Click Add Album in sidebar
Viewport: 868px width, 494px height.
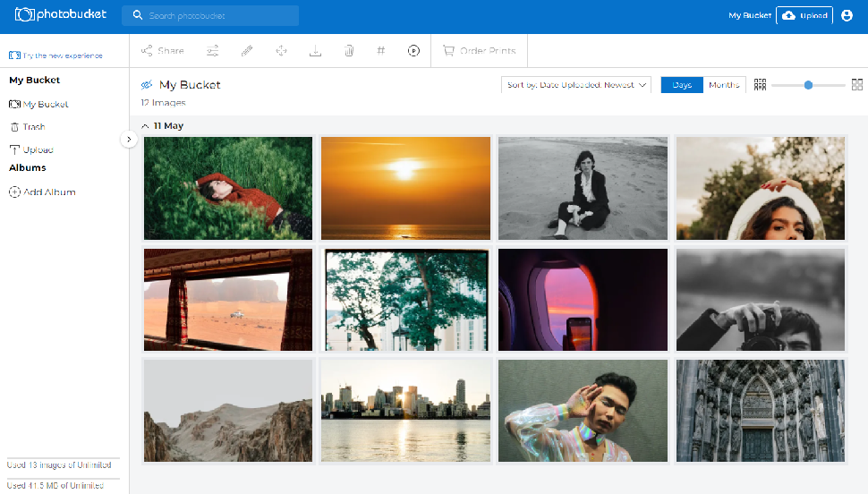pyautogui.click(x=42, y=192)
